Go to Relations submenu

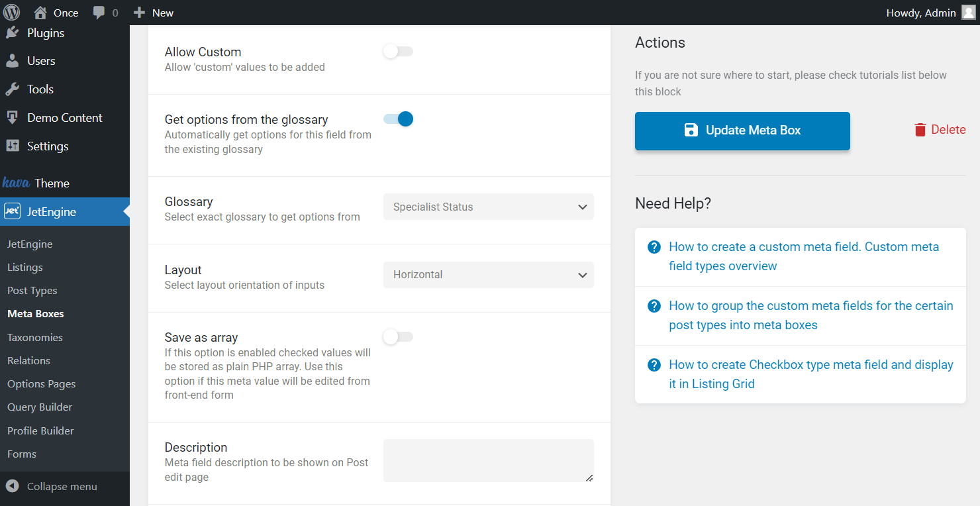[28, 360]
